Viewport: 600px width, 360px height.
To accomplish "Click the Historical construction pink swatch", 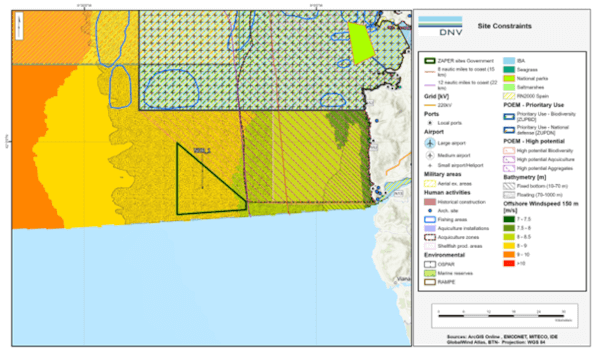I will click(430, 202).
